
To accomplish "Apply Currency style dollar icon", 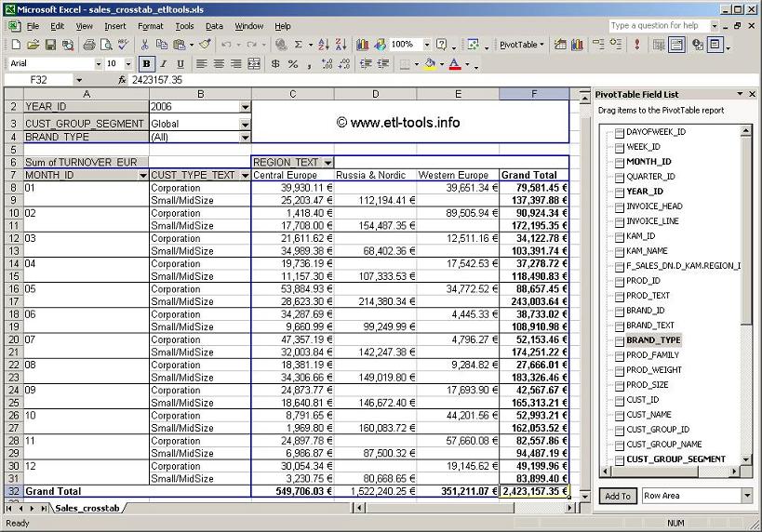I will point(275,63).
